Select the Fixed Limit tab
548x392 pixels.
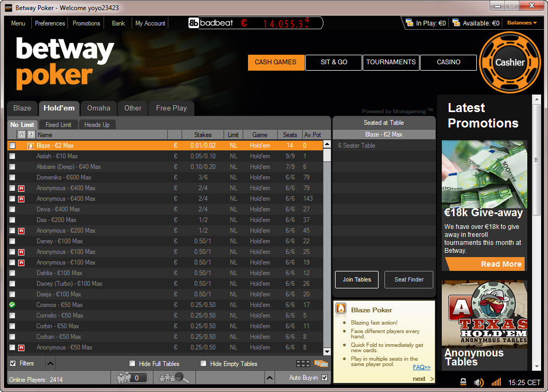point(58,125)
